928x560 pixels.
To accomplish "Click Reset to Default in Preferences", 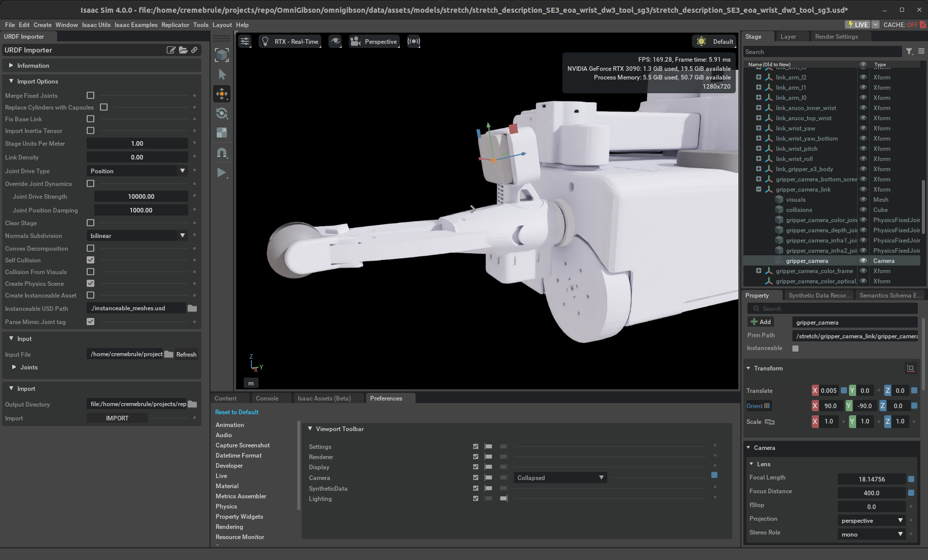I will (x=237, y=412).
